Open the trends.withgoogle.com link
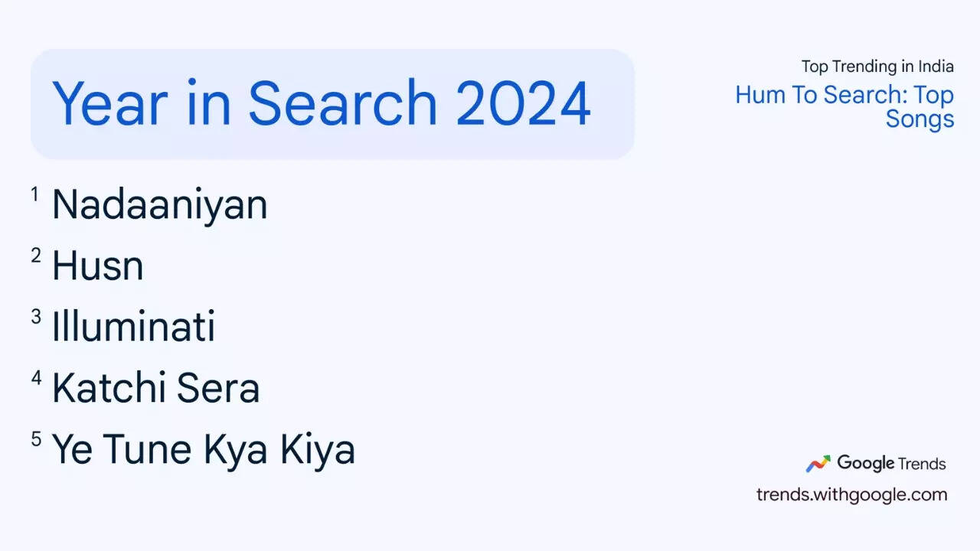 (x=851, y=494)
